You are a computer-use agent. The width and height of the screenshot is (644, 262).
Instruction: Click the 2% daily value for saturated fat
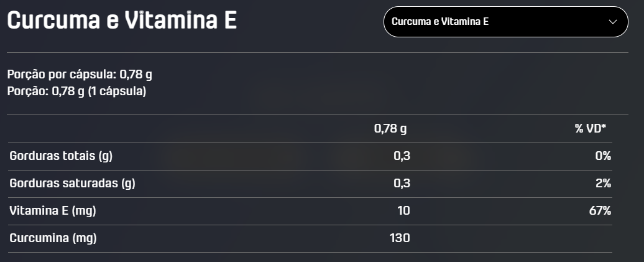[x=603, y=184]
